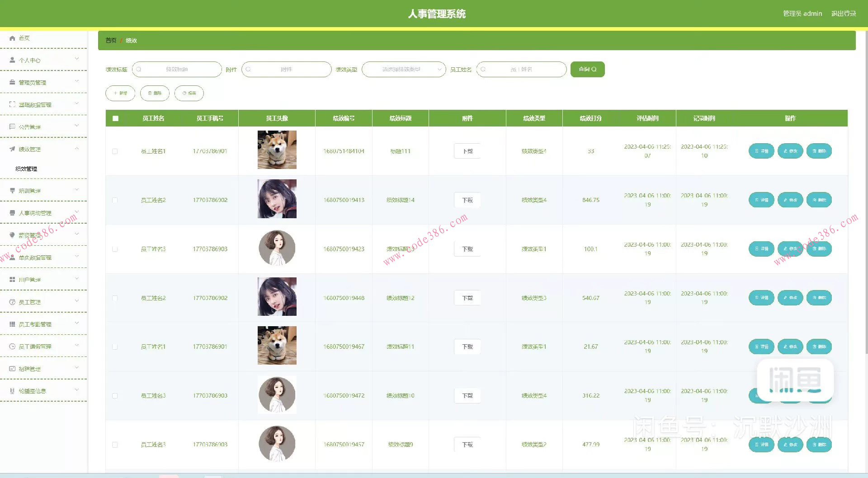Click the dial icon beside 员工管理
Viewport: 868px width, 478px height.
click(12, 302)
